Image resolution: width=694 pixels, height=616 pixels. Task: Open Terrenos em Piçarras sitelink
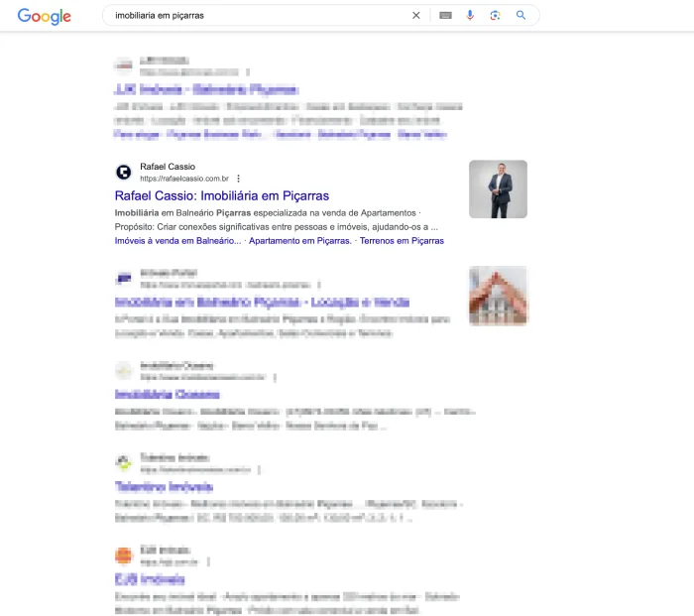pos(402,241)
